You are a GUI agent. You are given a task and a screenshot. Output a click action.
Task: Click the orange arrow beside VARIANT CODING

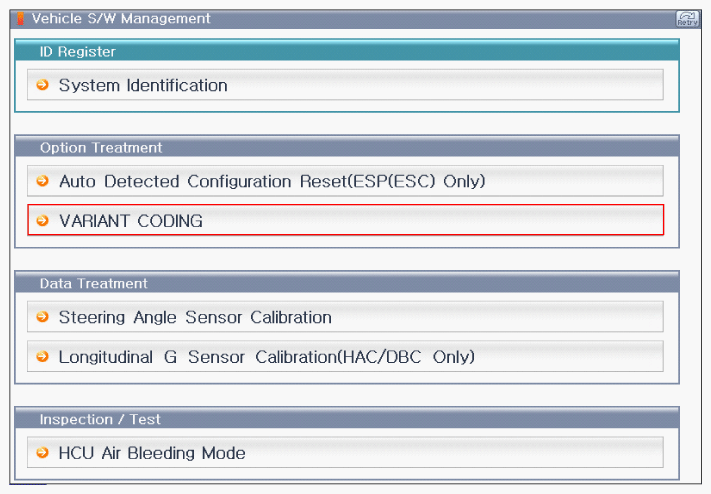click(x=42, y=220)
